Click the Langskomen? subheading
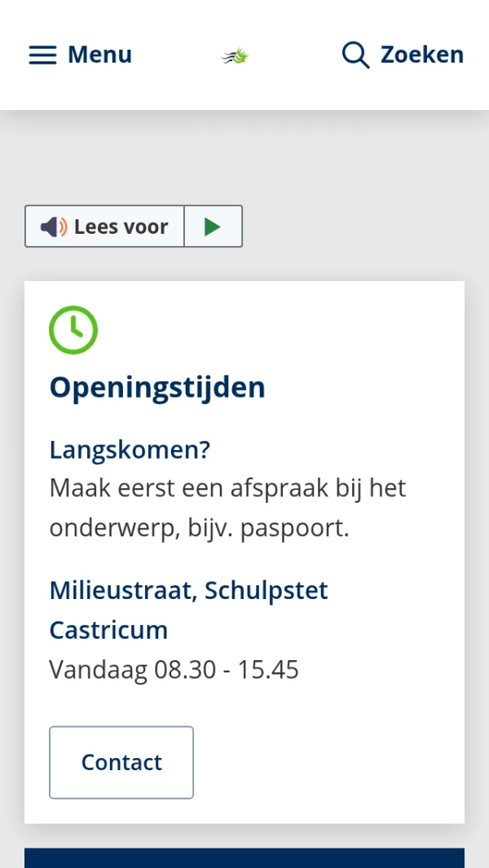The image size is (489, 868). [x=130, y=449]
